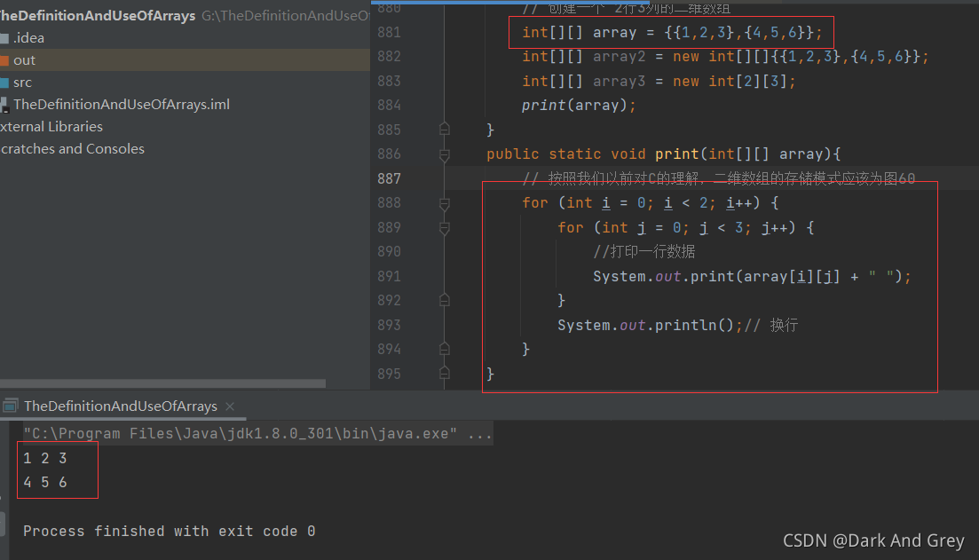
Task: Click the outer 'for (int i = 0' statement
Action: 650,203
